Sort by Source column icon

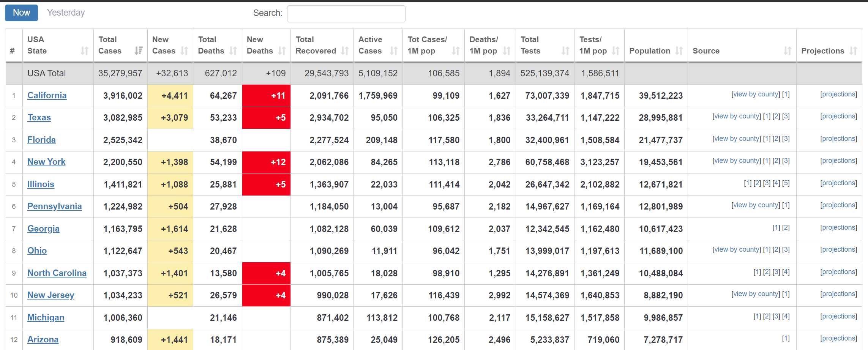(x=788, y=51)
